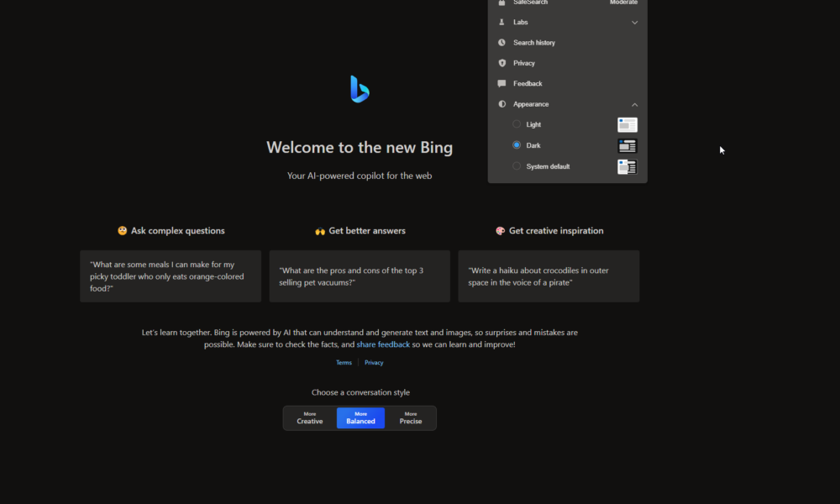Click the Welcome to the new Bing title
840x504 pixels.
click(360, 147)
